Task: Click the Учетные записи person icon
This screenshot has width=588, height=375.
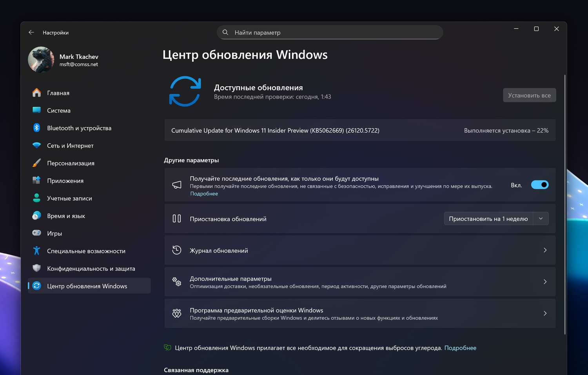Action: pyautogui.click(x=36, y=198)
